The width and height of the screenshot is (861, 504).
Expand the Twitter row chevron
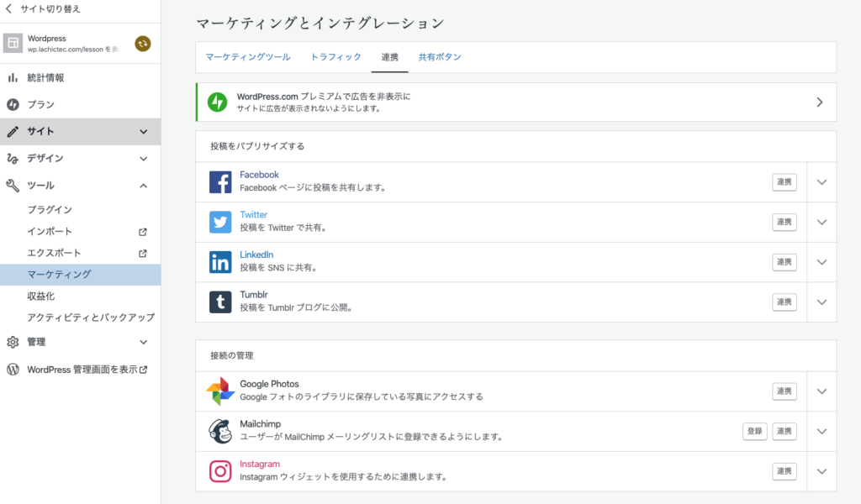821,222
